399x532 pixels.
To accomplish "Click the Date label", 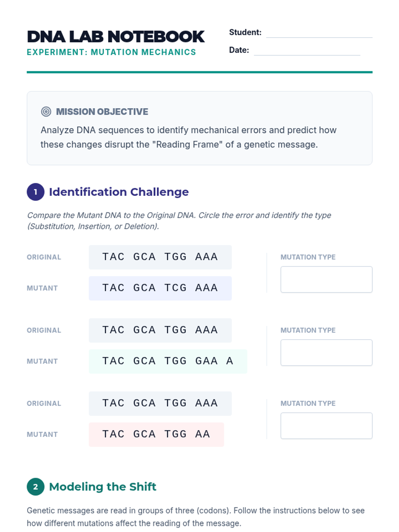I will click(x=239, y=50).
